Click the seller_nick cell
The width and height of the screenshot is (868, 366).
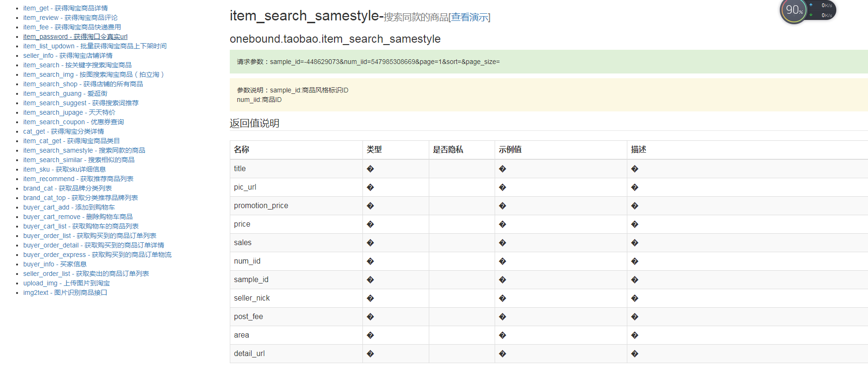click(296, 298)
